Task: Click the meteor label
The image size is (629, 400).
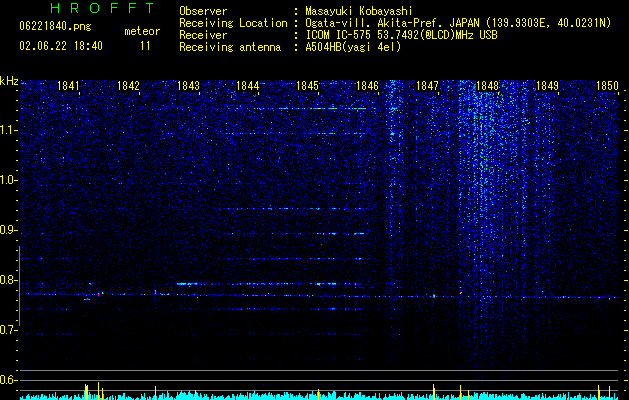Action: tap(142, 31)
